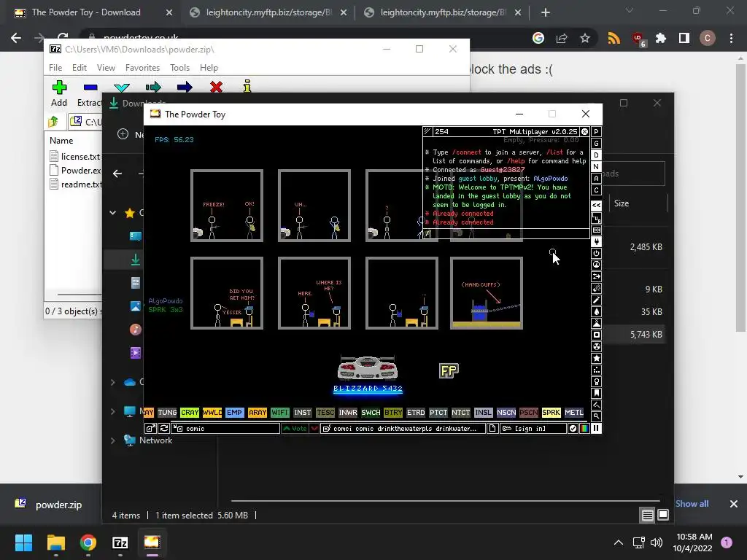Screen dimensions: 747x560
Task: Expand the Network tree item in Explorer
Action: [x=113, y=440]
